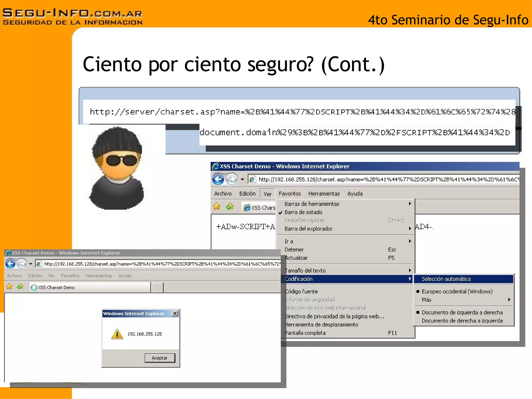
Task: Open Archivo menu in upper IE window
Action: tap(223, 194)
